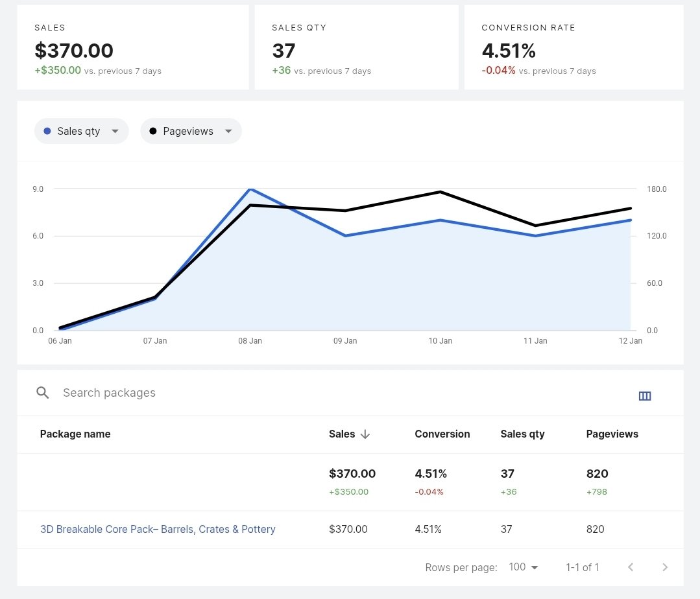Click the +$350.00 change under table total
This screenshot has width=700, height=599.
[x=348, y=491]
